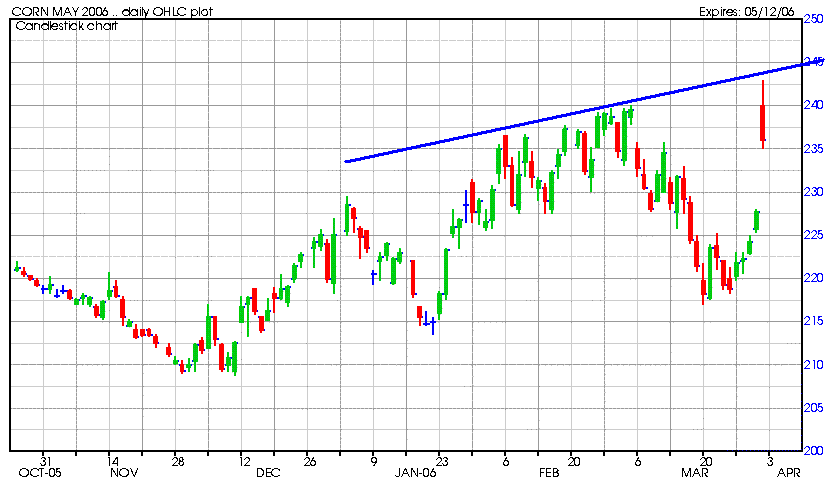This screenshot has height=480, width=832.
Task: Click the "CORN MAY 2006 .. daily OHLC plot" title
Action: tap(112, 11)
